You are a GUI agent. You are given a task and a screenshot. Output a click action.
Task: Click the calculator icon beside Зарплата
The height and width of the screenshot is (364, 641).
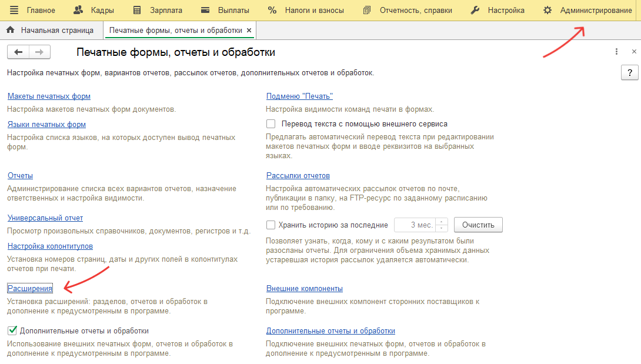tap(137, 10)
